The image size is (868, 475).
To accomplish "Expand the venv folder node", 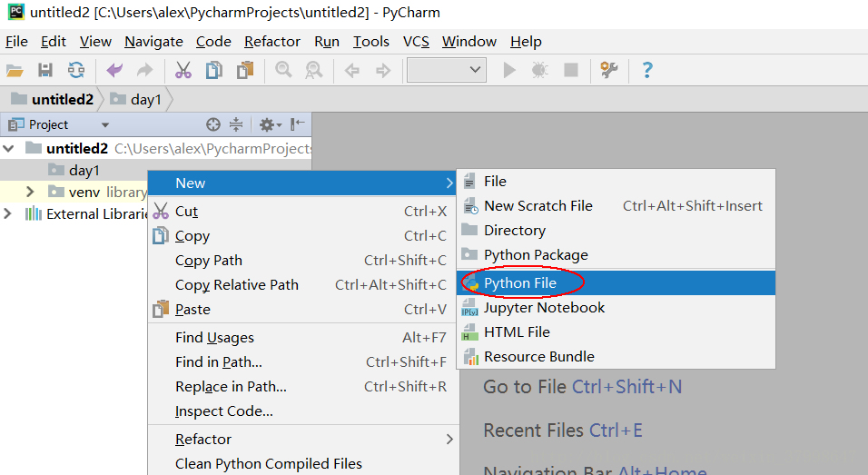I will tap(30, 193).
